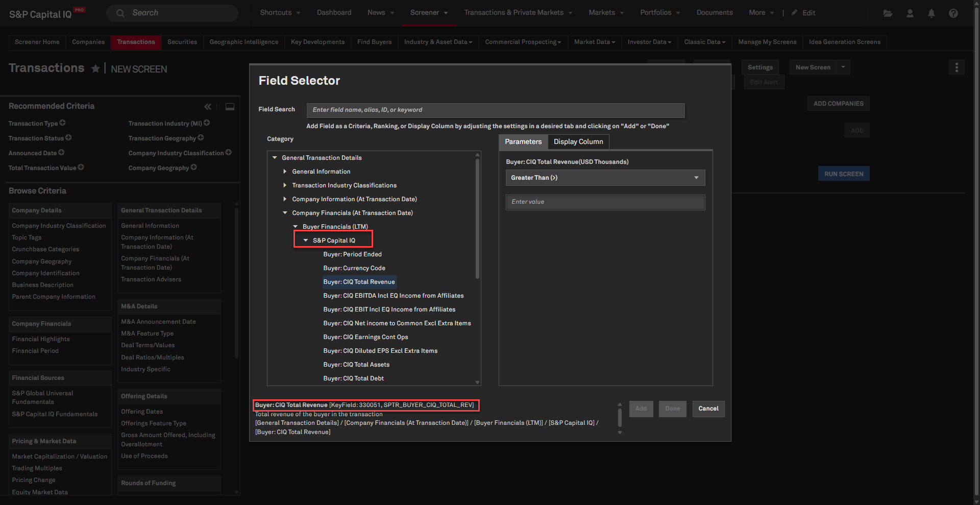The image size is (980, 505).
Task: Add Company Industry Classification via plus icon
Action: click(x=229, y=153)
